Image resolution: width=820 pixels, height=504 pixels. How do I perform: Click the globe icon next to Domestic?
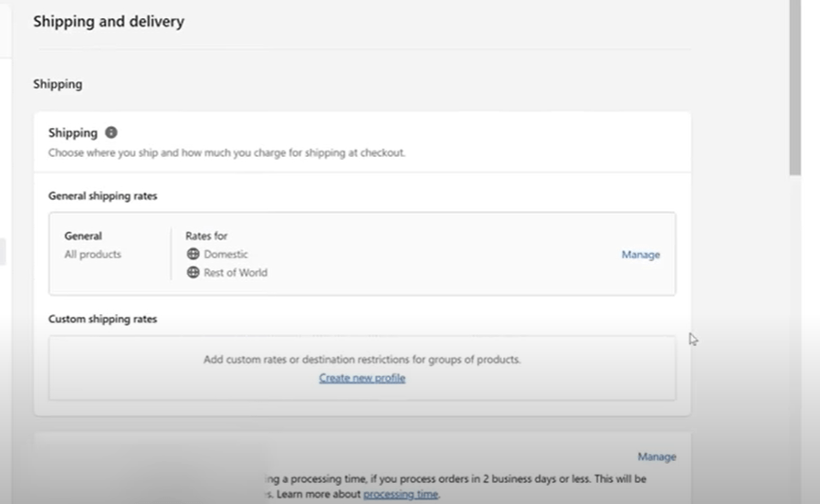tap(193, 254)
